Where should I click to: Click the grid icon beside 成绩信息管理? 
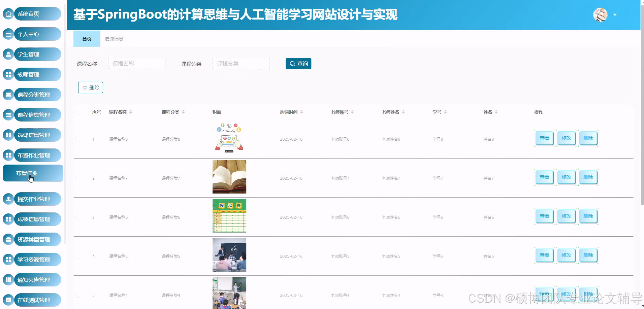click(8, 219)
